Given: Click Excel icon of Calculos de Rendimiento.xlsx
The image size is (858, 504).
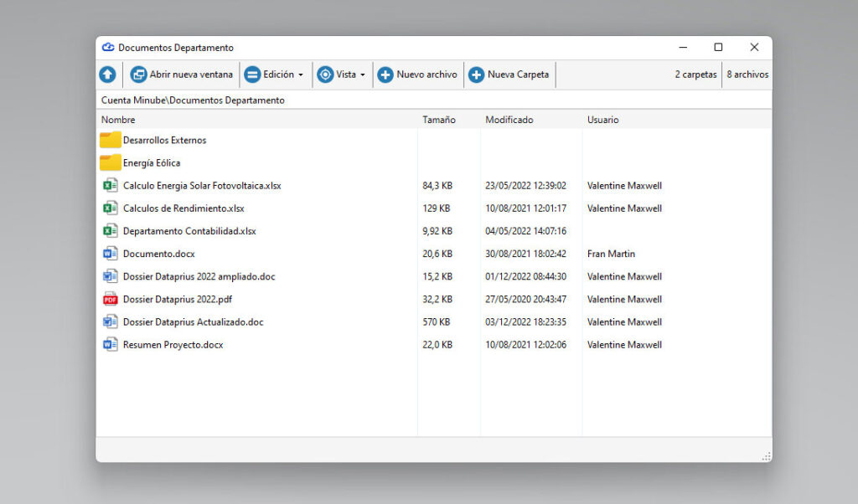Looking at the screenshot, I should [x=110, y=208].
